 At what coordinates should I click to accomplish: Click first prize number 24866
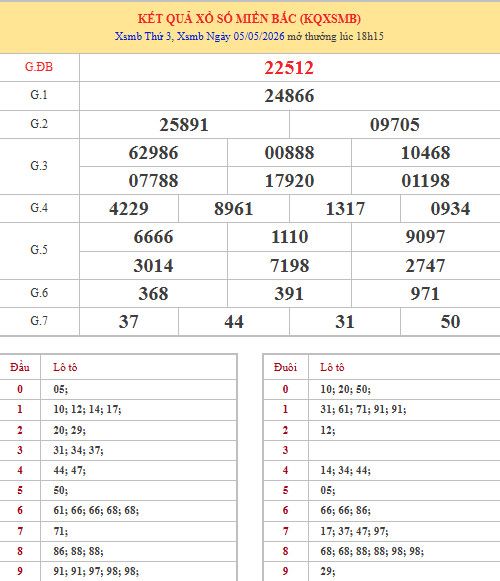(289, 96)
